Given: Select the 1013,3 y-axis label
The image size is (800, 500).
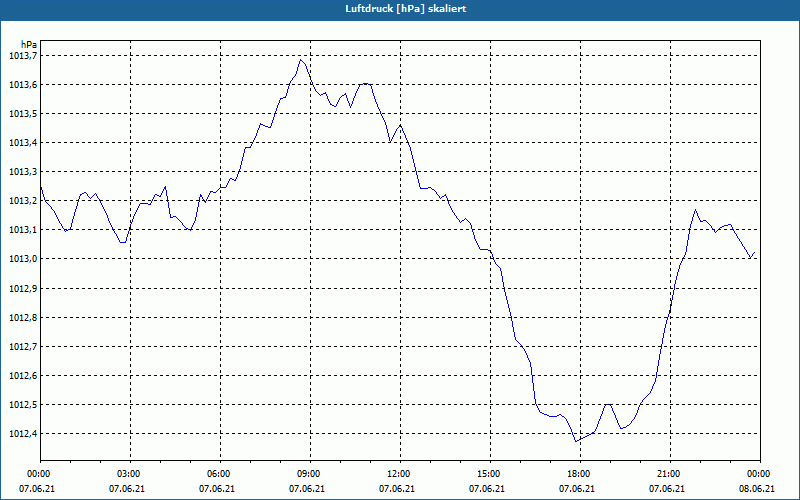Looking at the screenshot, I should 23,171.
